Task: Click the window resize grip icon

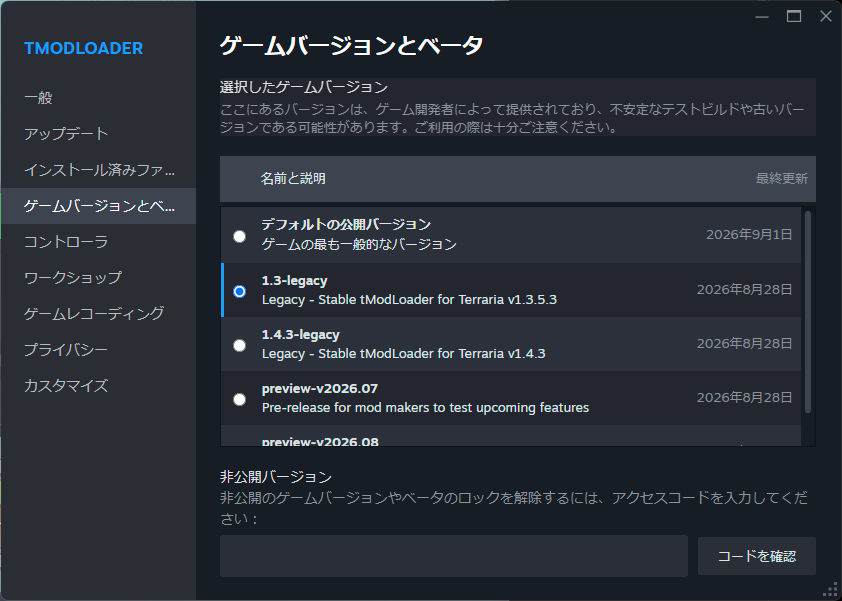Action: [830, 589]
